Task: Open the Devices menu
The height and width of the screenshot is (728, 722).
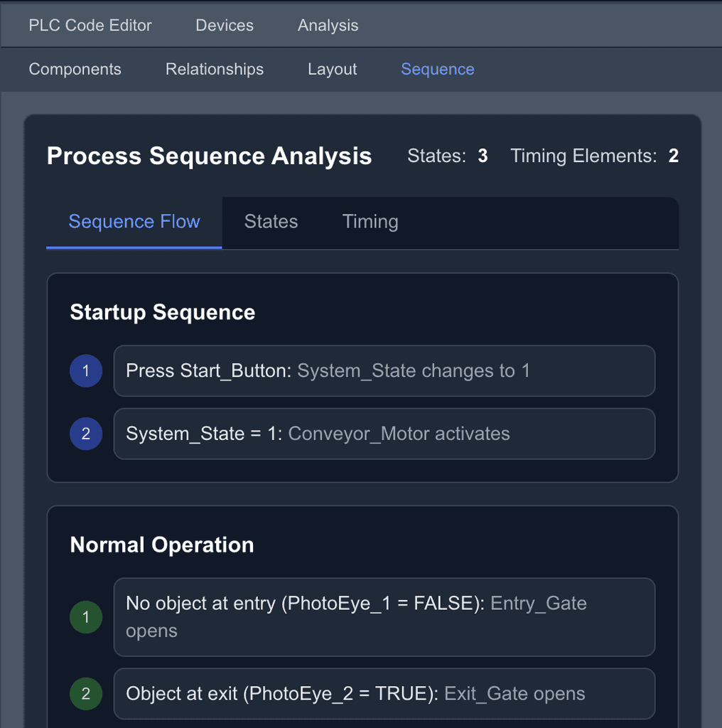Action: [x=224, y=25]
